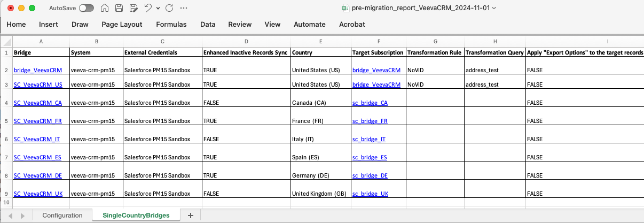Toggle the AutoSave switch

[86, 9]
